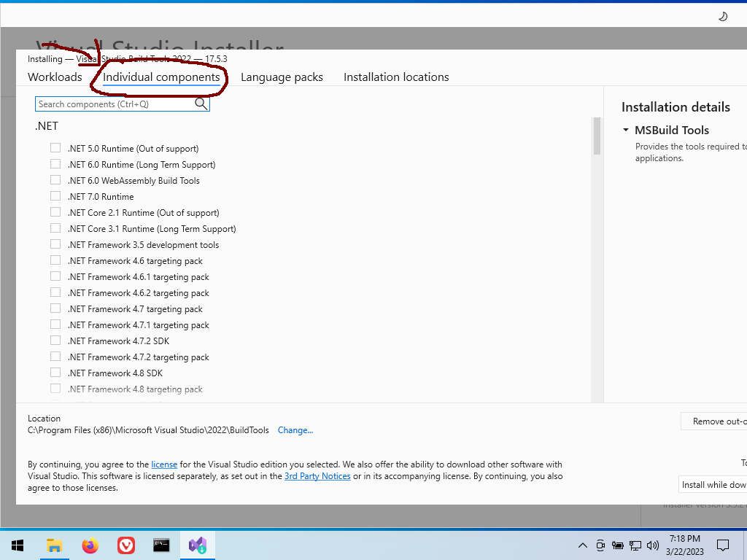Check .NET Framework 4.6.1 targeting pack

pos(55,276)
